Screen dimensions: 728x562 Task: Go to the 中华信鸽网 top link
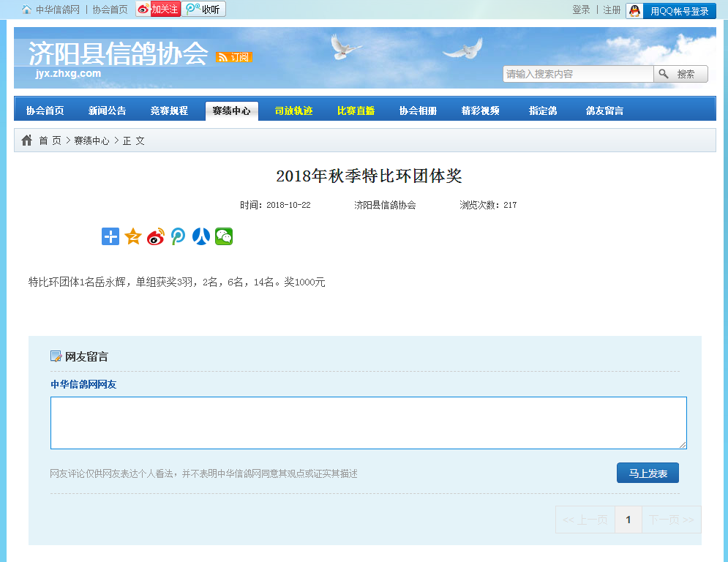pos(58,10)
